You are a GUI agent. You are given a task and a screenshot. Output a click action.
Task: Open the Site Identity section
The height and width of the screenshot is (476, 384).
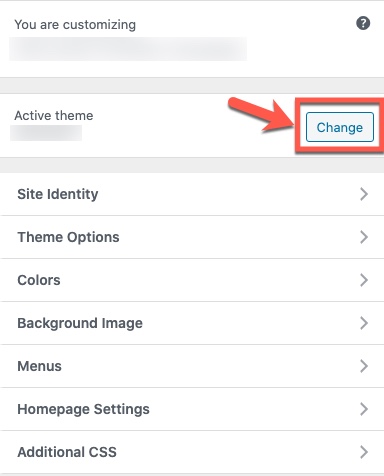click(192, 194)
